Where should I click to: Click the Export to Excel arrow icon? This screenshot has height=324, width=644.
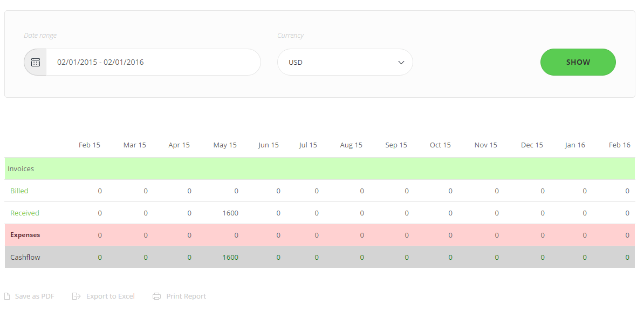76,295
